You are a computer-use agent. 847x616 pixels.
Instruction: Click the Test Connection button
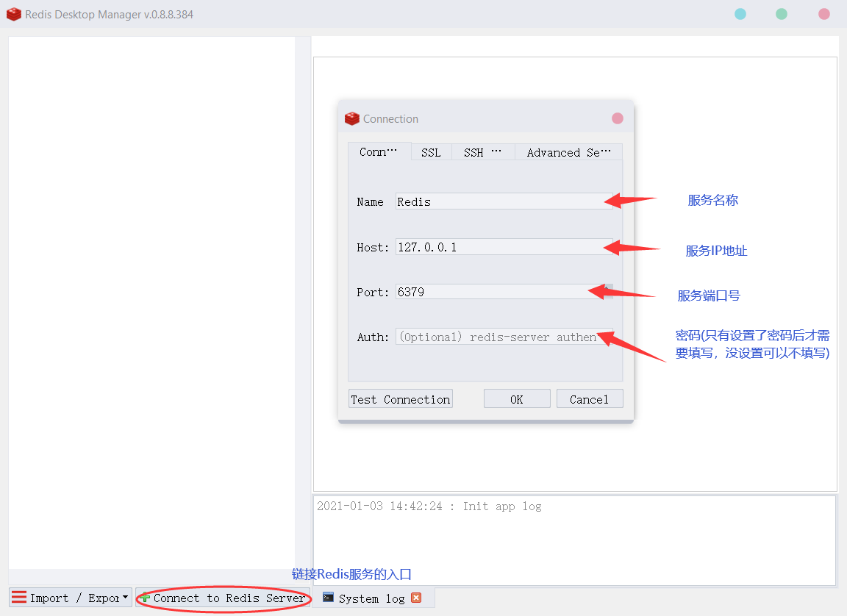400,399
